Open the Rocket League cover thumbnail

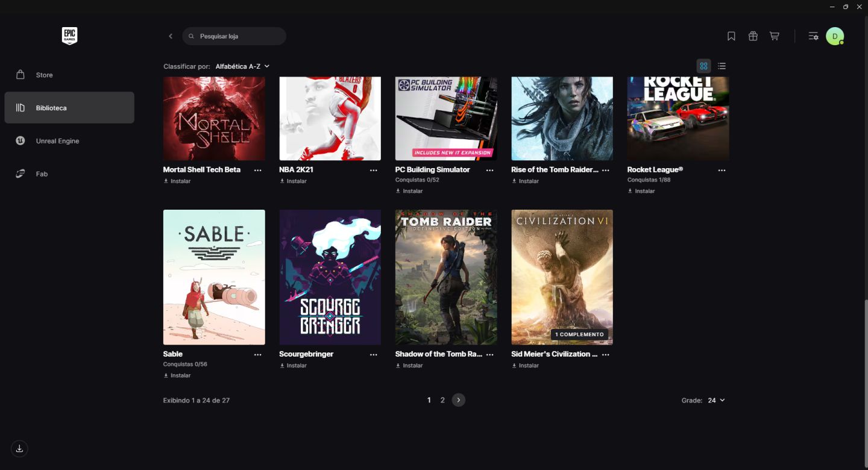678,118
